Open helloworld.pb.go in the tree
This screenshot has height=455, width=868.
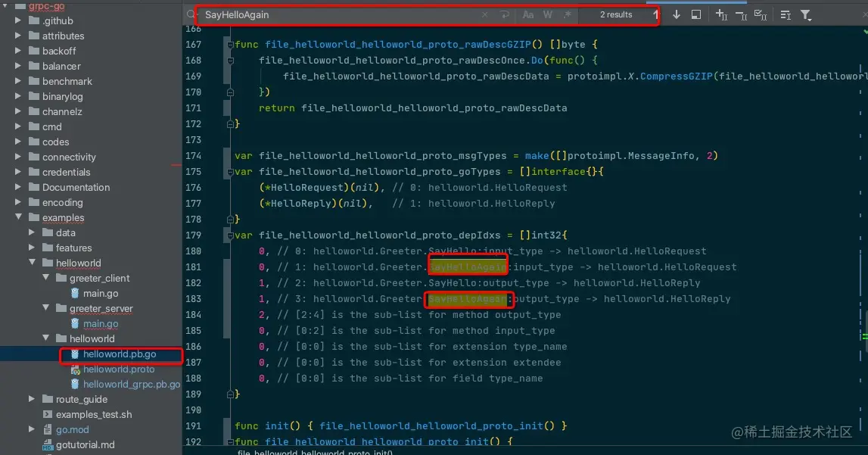tap(120, 354)
